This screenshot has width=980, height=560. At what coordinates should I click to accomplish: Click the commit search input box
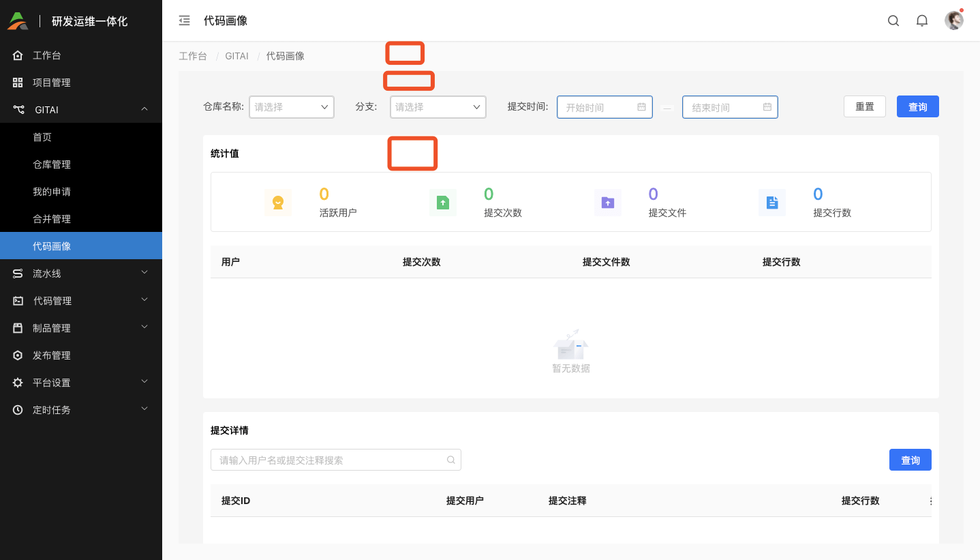(x=336, y=460)
